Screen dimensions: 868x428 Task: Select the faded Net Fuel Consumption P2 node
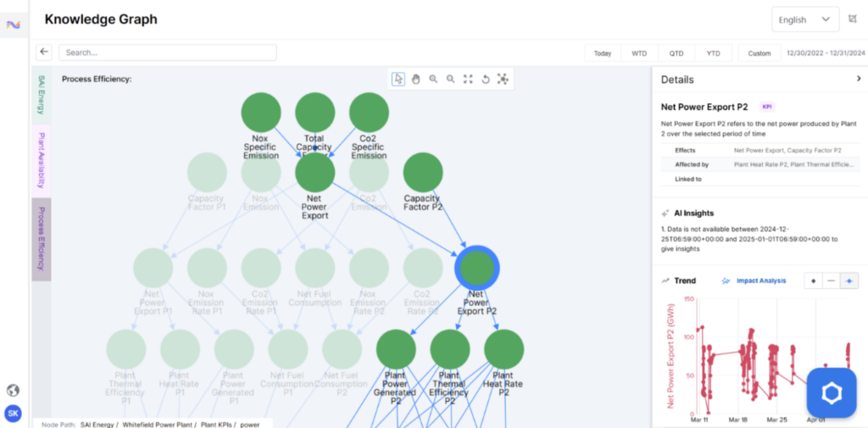coord(342,349)
